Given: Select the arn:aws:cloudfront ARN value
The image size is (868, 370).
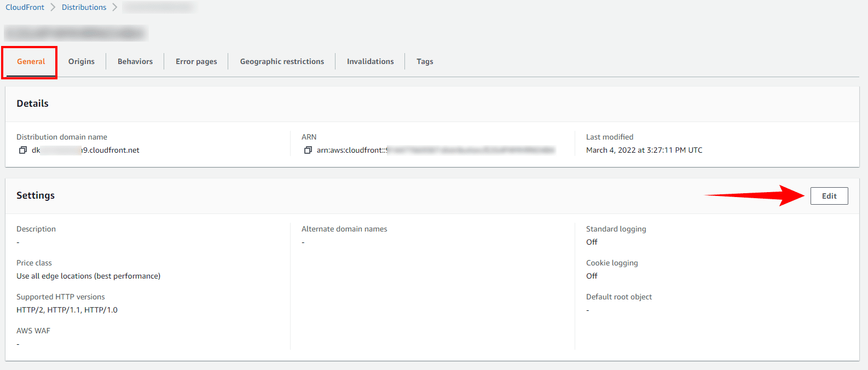Looking at the screenshot, I should coord(436,150).
